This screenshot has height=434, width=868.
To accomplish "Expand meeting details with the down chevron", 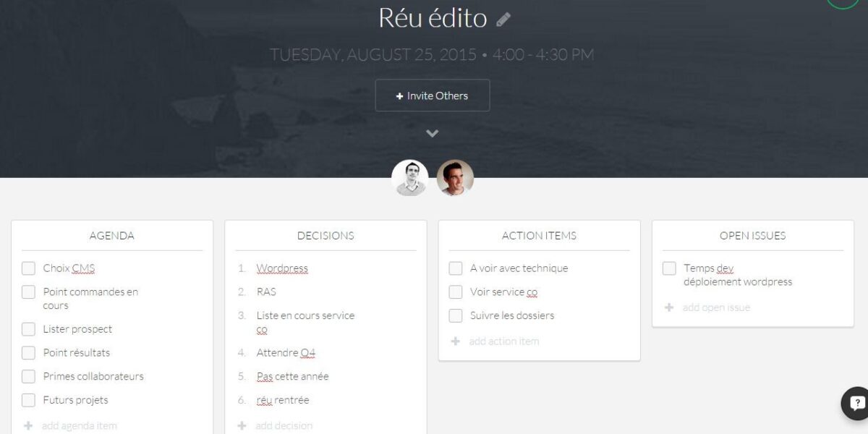I will pyautogui.click(x=433, y=133).
